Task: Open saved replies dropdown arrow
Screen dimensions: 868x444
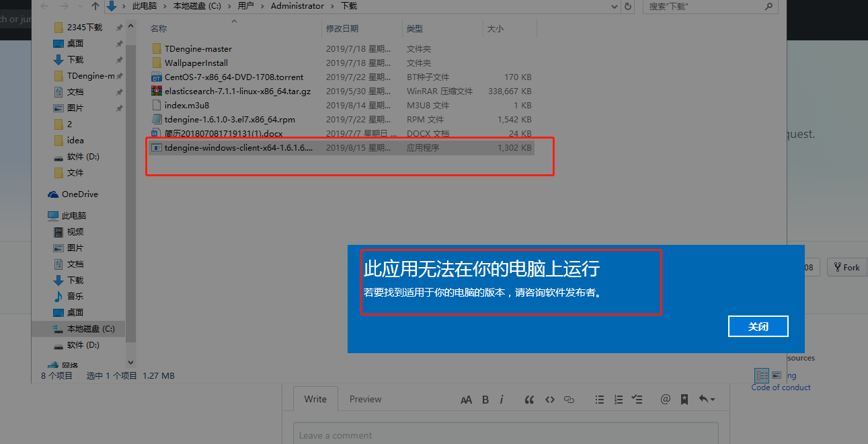Action: pyautogui.click(x=706, y=400)
